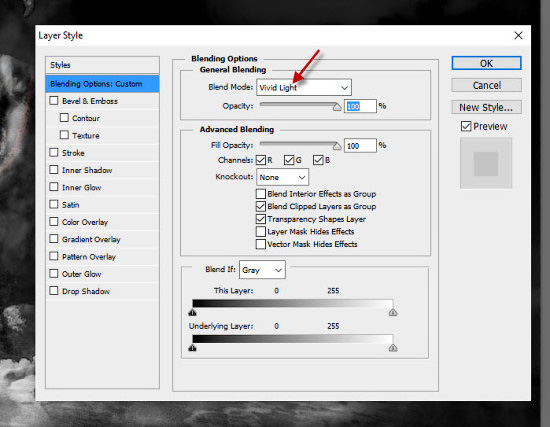Viewport: 550px width, 427px height.
Task: Check Blend Interior Effects as Group
Action: (261, 194)
